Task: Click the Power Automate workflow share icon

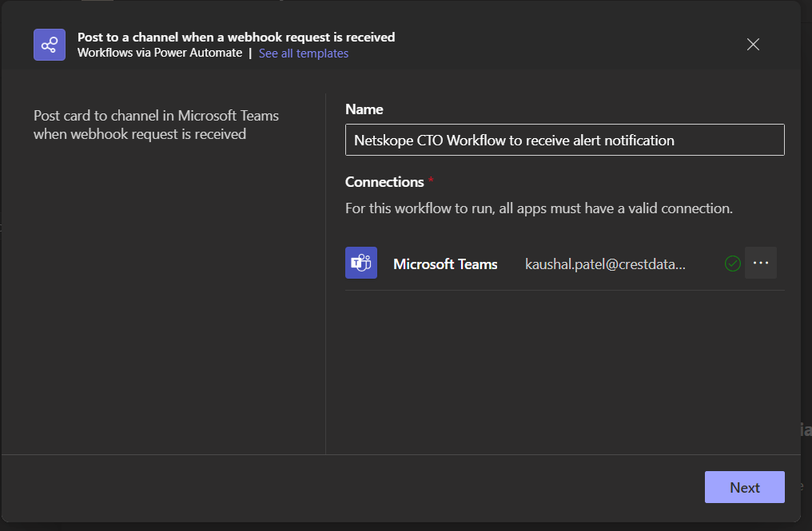Action: 50,45
